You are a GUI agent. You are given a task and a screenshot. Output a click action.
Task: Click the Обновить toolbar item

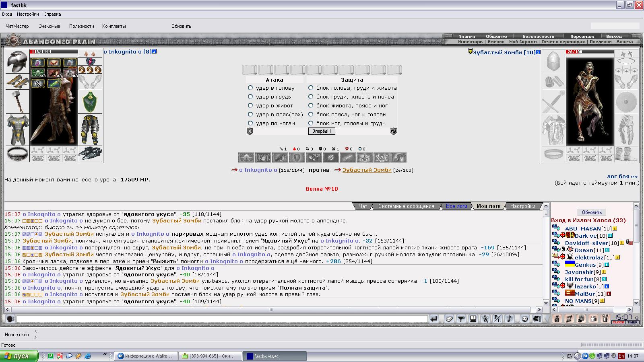(x=181, y=26)
